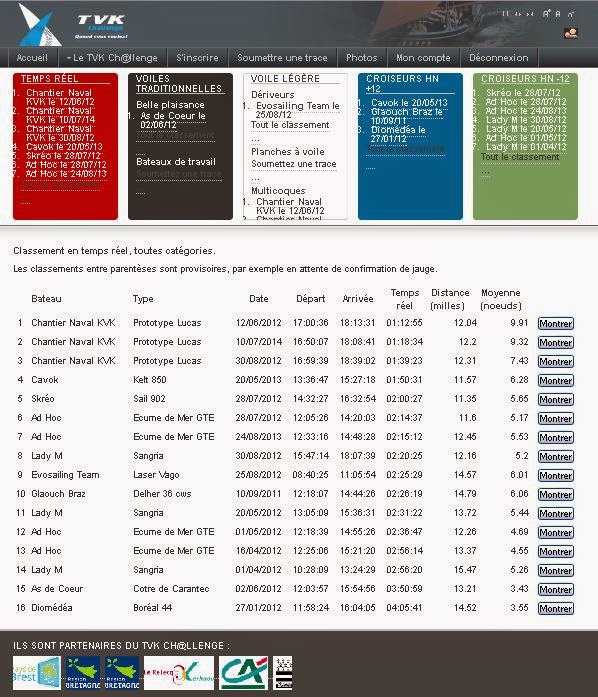
Task: Click Tout le classement in Croiseurs HN -12 card
Action: (x=520, y=157)
